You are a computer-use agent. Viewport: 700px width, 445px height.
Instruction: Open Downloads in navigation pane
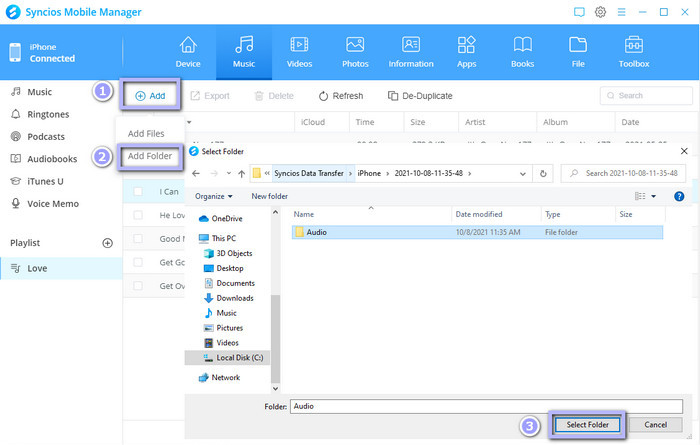coord(229,298)
